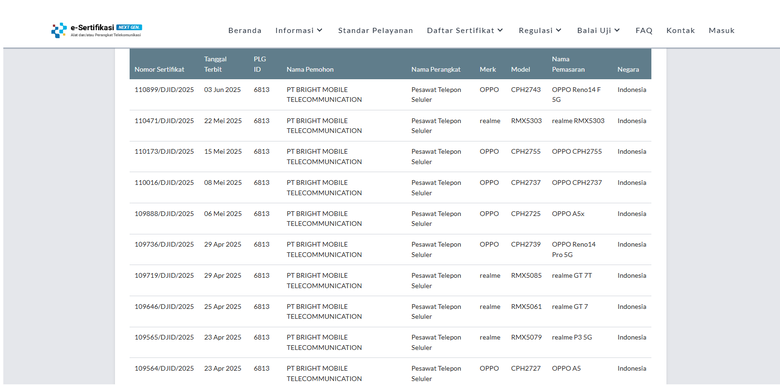This screenshot has width=780, height=390.
Task: Click the Model column header
Action: pos(520,70)
